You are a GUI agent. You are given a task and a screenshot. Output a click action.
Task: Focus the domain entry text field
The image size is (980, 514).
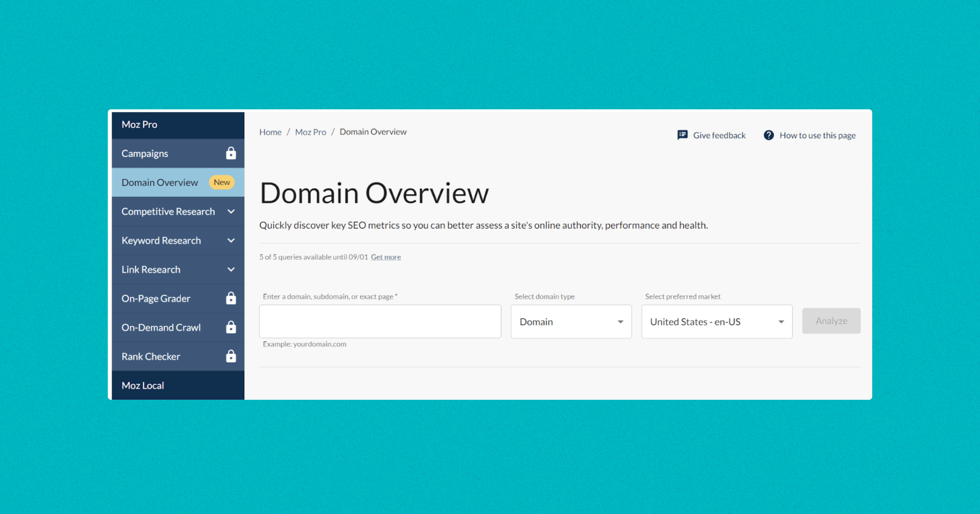tap(380, 321)
